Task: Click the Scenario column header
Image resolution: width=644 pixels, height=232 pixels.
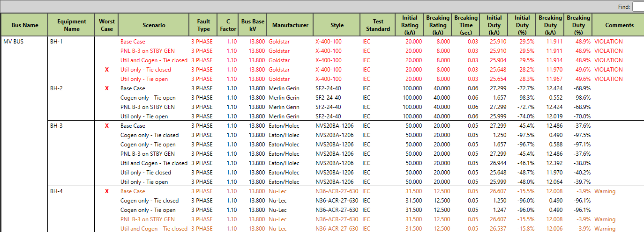Action: 154,25
